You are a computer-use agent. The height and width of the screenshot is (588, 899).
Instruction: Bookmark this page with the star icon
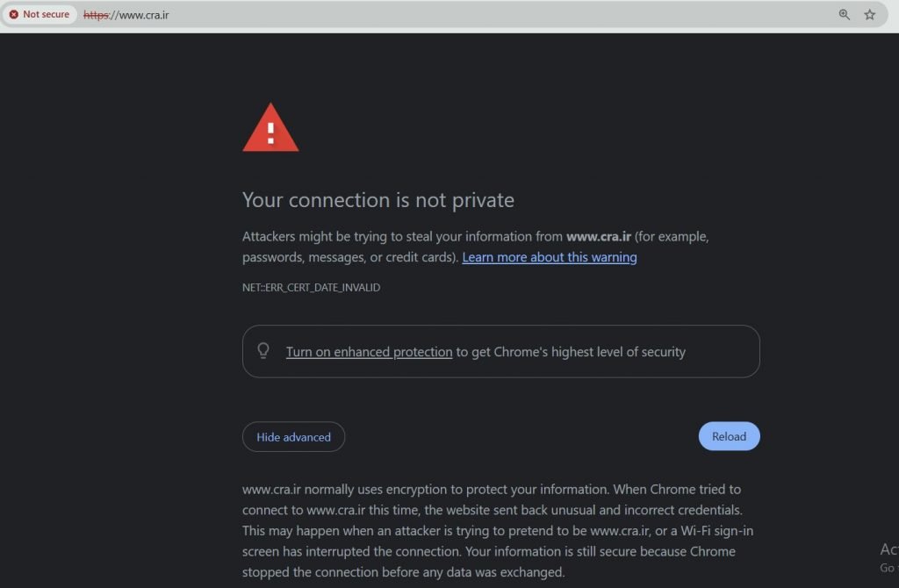870,15
